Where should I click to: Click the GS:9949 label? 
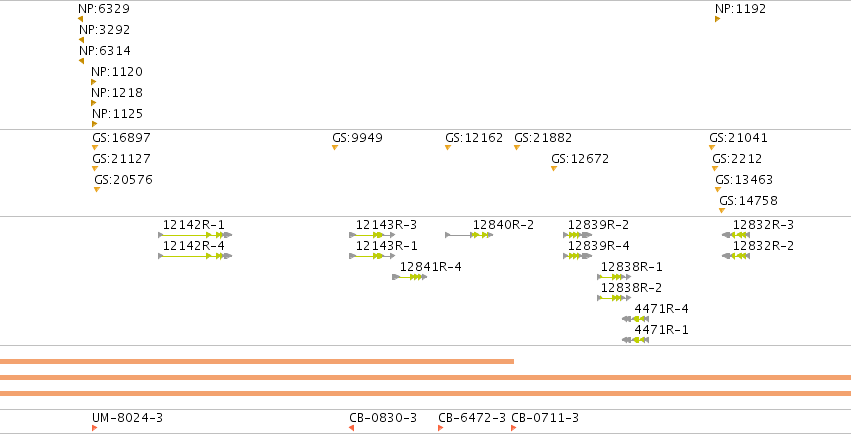(x=357, y=138)
